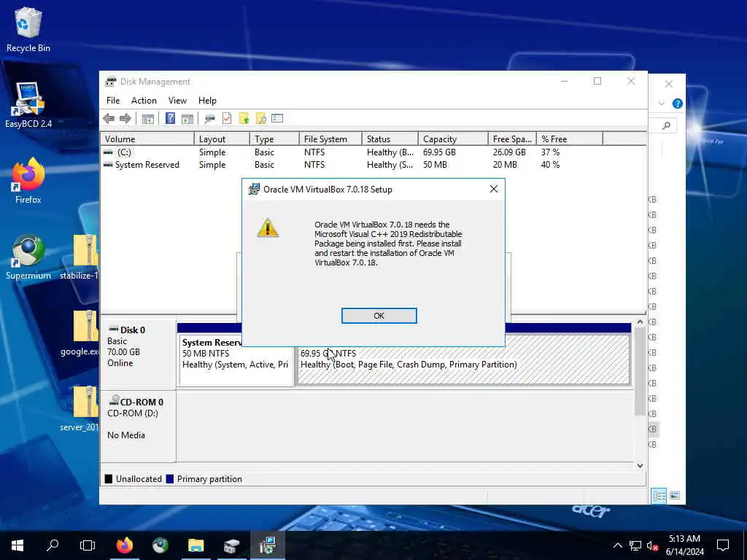Click the graphical view scrollbar up arrow
The height and width of the screenshot is (560, 747).
[x=640, y=322]
